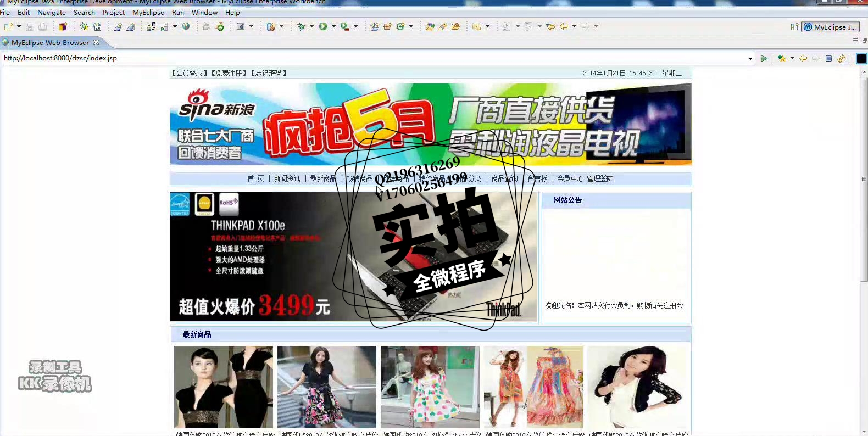Expand the camera snapshot dropdown arrow
This screenshot has width=868, height=436.
(x=252, y=26)
